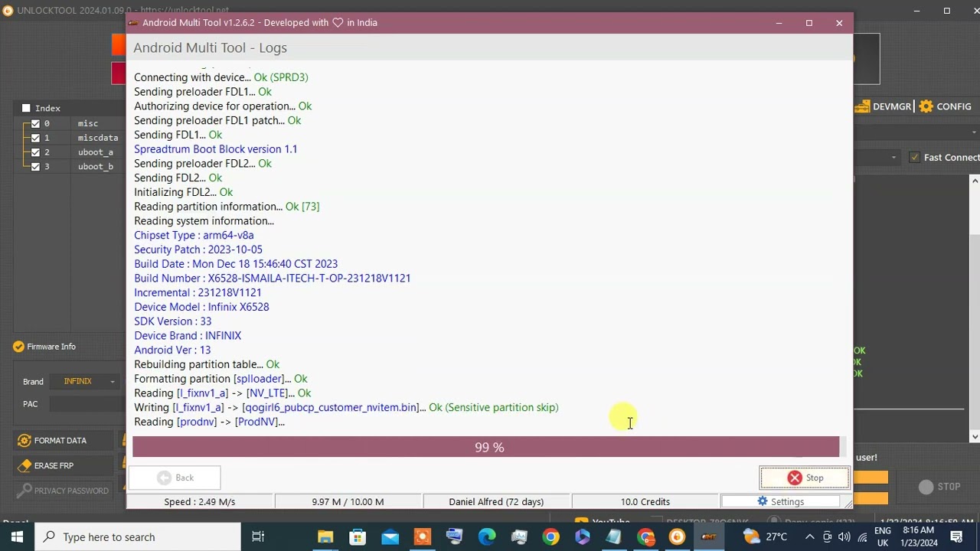Click Device Model : Infinix X6528 line
This screenshot has height=551, width=980.
click(x=201, y=307)
